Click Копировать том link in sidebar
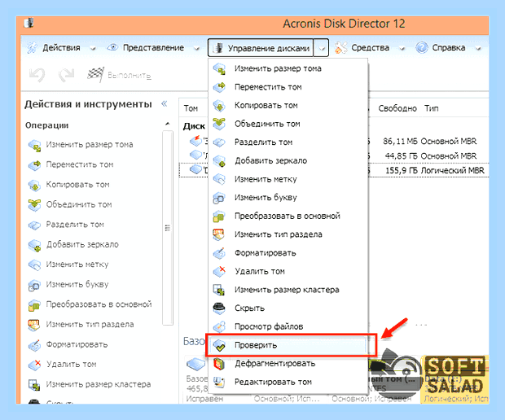The image size is (505, 420). pos(77,185)
